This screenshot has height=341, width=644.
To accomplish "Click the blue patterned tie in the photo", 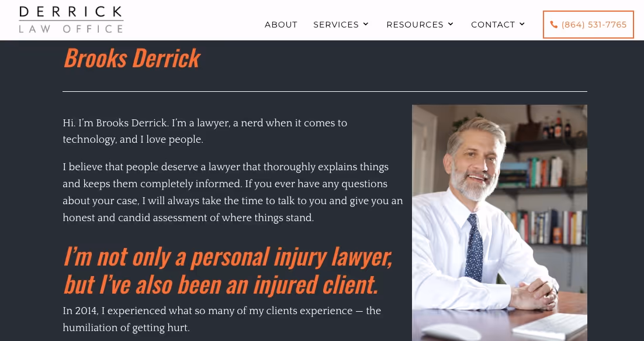I will [475, 247].
